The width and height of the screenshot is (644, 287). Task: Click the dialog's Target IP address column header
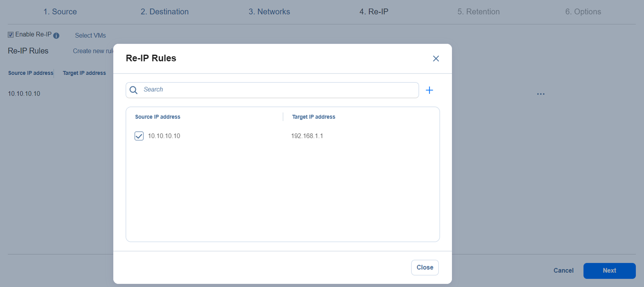pos(313,117)
